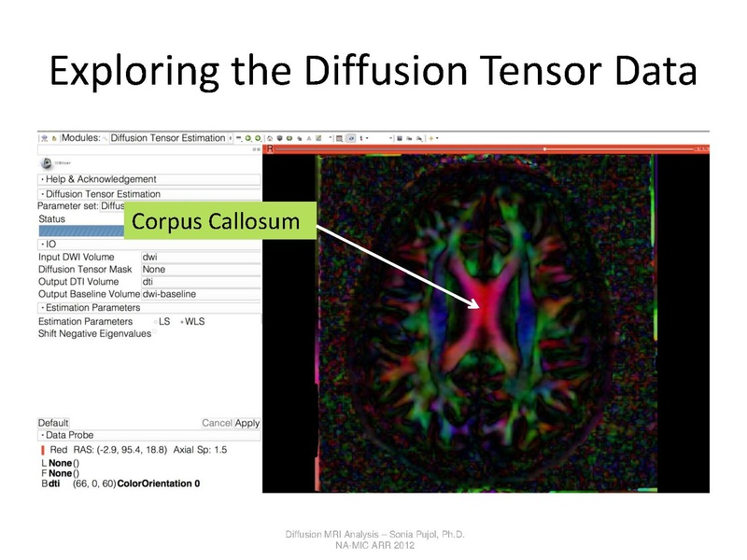Click the 'ColorOrientation 0' text
747x560 pixels.
pyautogui.click(x=159, y=483)
